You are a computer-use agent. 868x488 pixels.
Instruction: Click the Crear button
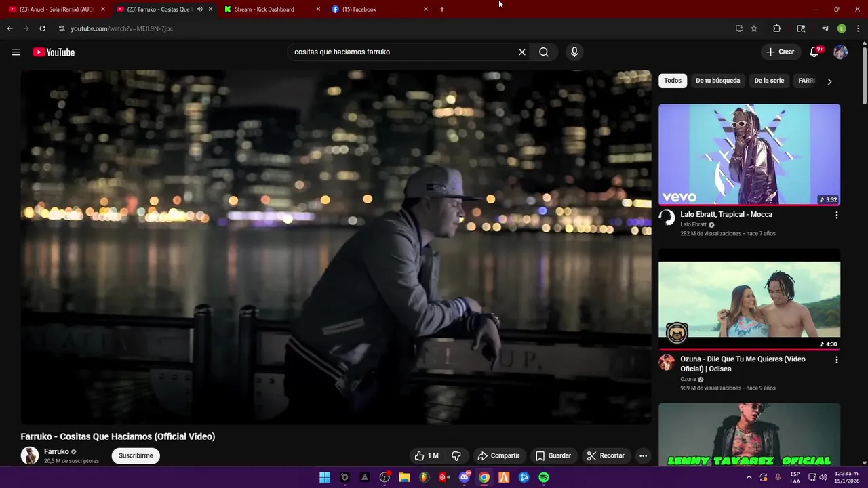pyautogui.click(x=781, y=52)
